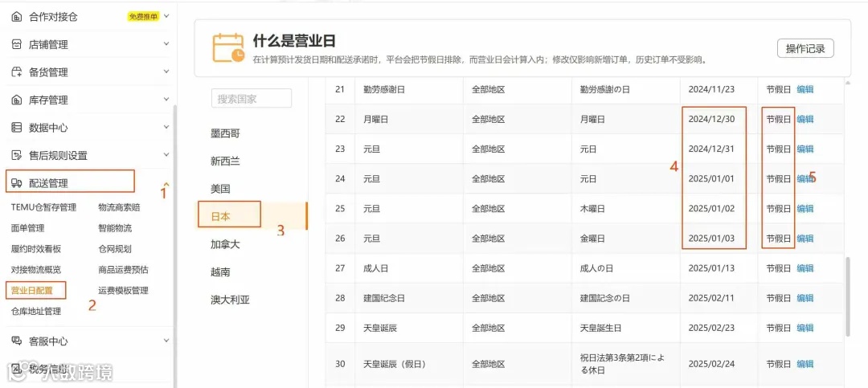Open 商品运费预估 submenu item

pyautogui.click(x=124, y=270)
